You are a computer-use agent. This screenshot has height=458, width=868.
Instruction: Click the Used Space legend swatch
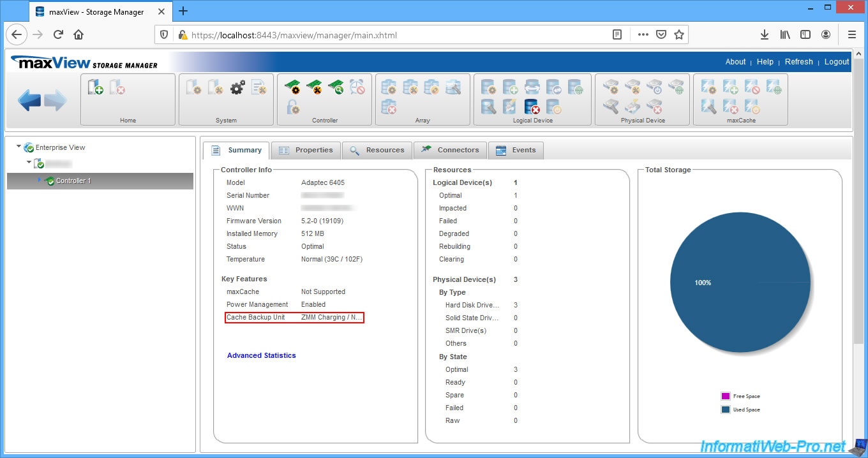(725, 410)
